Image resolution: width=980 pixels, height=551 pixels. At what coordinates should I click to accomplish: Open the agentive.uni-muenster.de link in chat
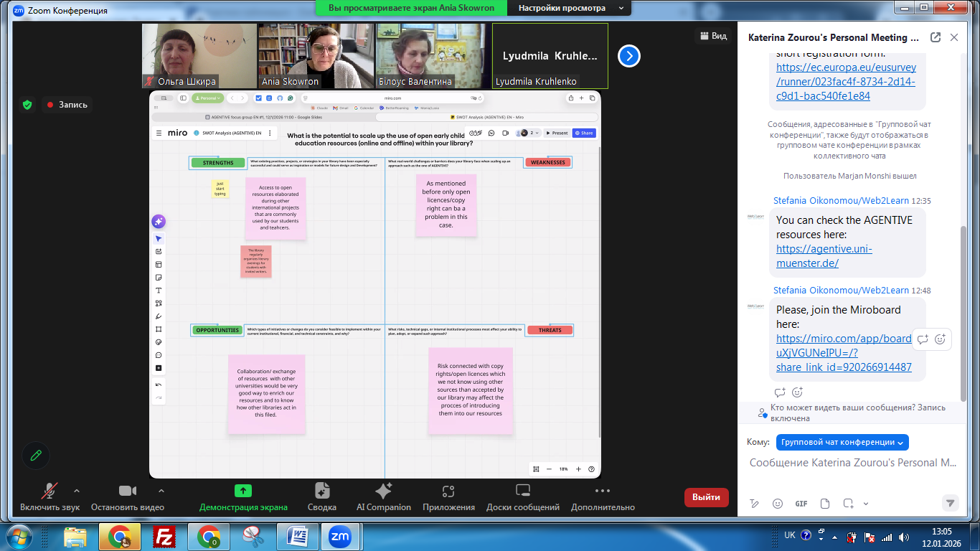point(824,256)
